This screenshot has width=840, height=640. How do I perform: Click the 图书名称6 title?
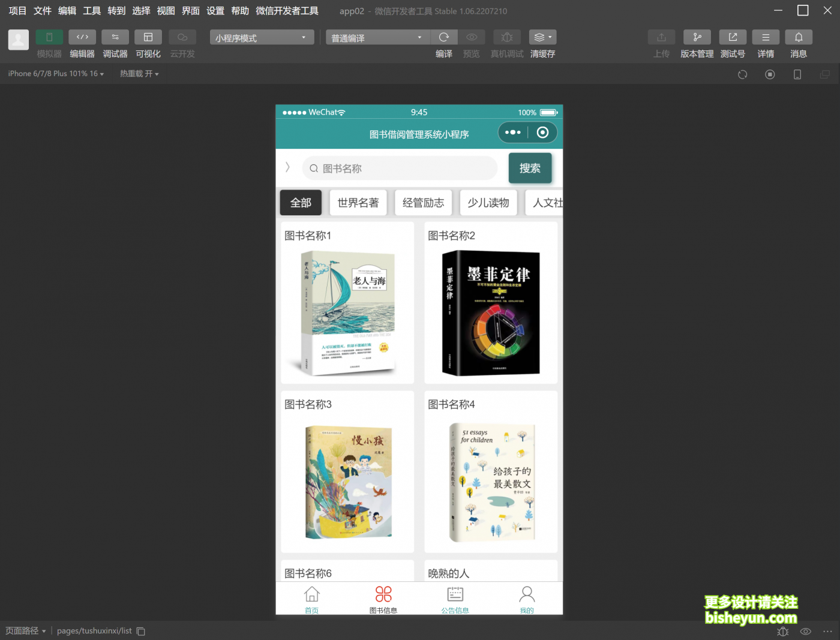(x=308, y=573)
